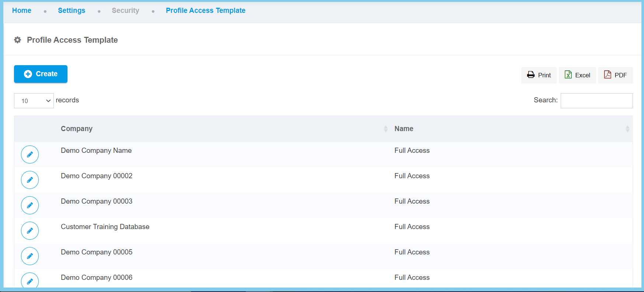Image resolution: width=644 pixels, height=292 pixels.
Task: Navigate to Settings breadcrumb
Action: (x=72, y=11)
